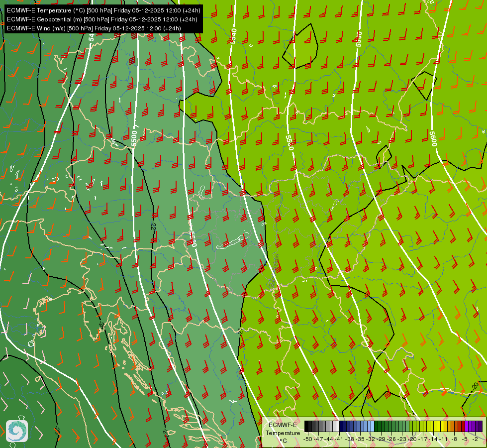Click the -41 legend scale value
The height and width of the screenshot is (448, 487).
click(x=339, y=439)
